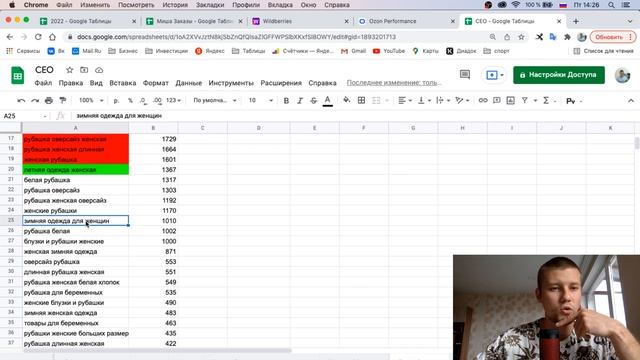Click the formula bar text
This screenshot has height=360, width=640.
(x=119, y=116)
